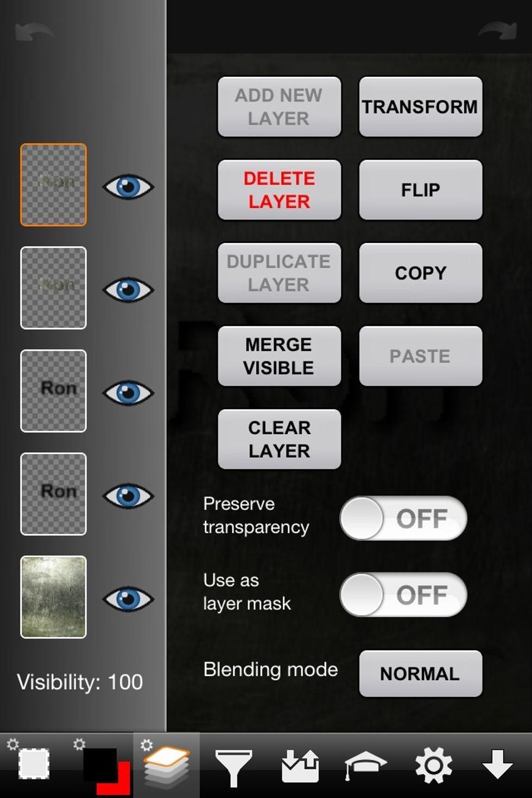The image size is (532, 798).
Task: Hide the top Ron layer via eye
Action: tap(128, 187)
